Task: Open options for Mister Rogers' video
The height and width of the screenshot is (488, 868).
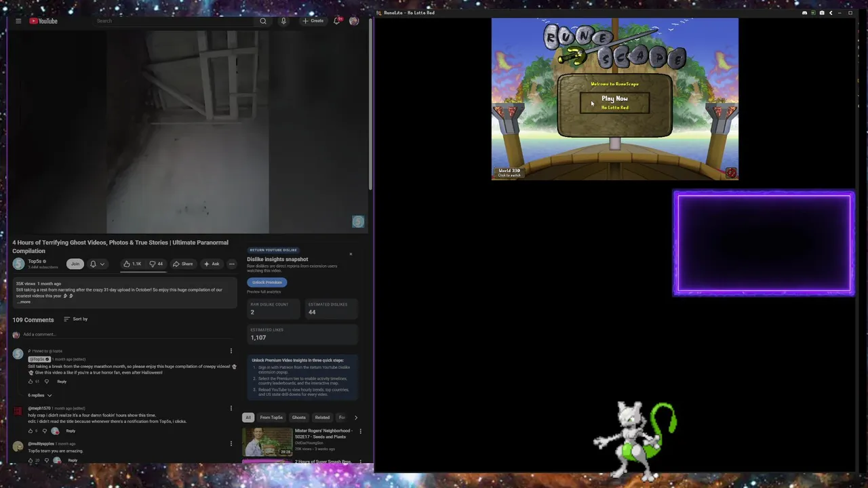Action: tap(360, 431)
